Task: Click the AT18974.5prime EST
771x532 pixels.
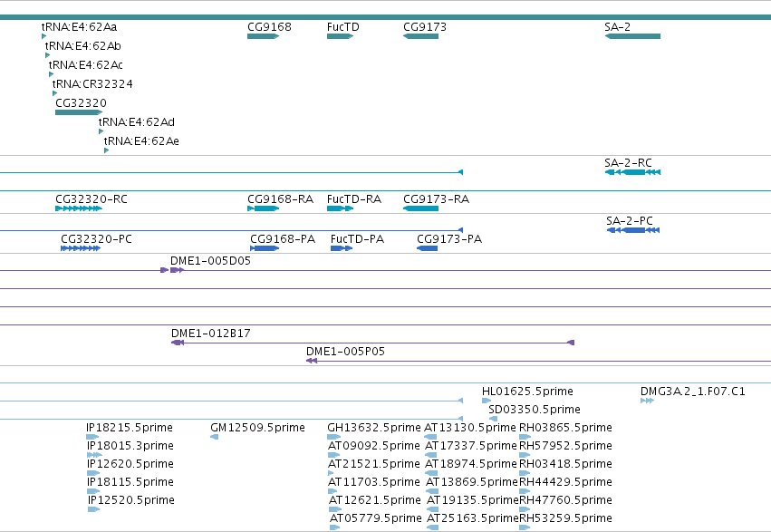Action: pyautogui.click(x=431, y=473)
